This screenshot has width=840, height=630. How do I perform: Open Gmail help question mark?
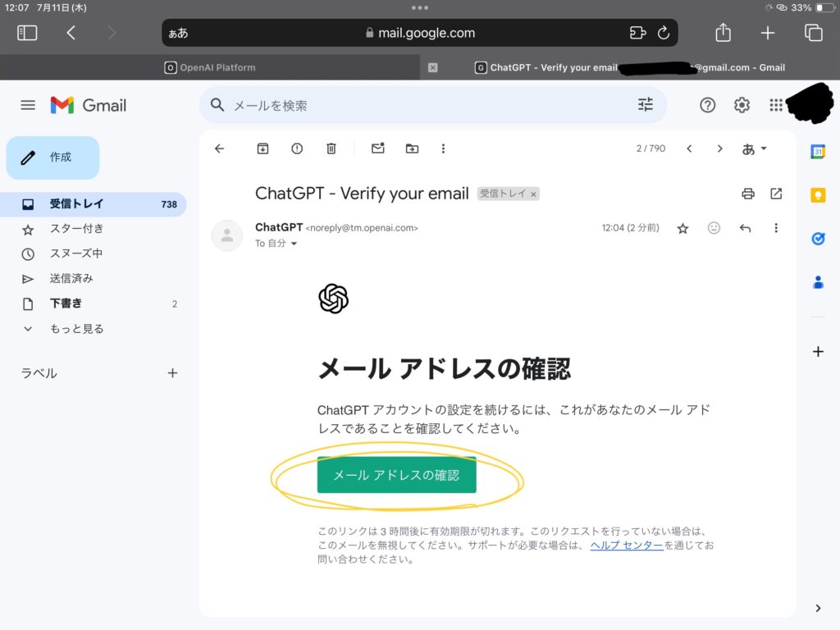[x=707, y=105]
